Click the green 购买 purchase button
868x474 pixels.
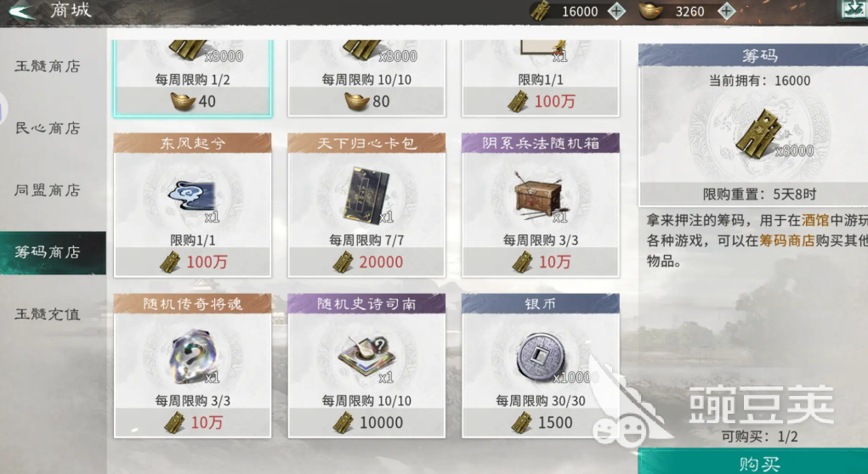(753, 461)
